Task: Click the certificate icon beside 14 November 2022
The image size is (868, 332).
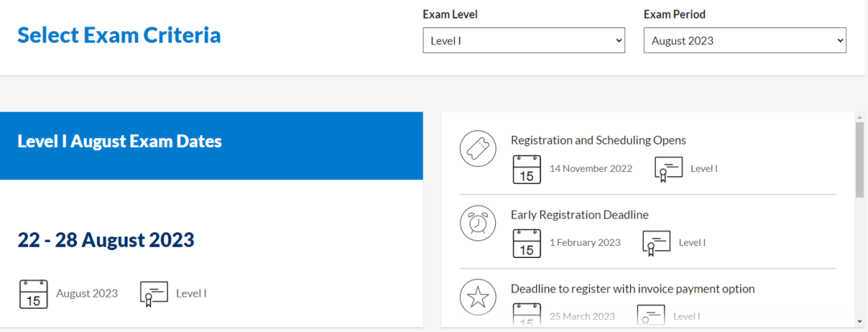Action: point(668,170)
